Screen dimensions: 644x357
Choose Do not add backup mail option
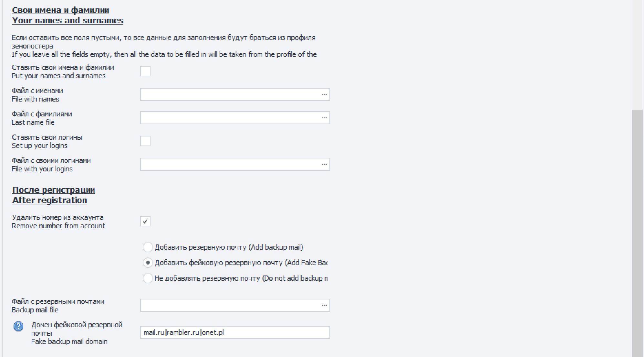click(x=148, y=278)
